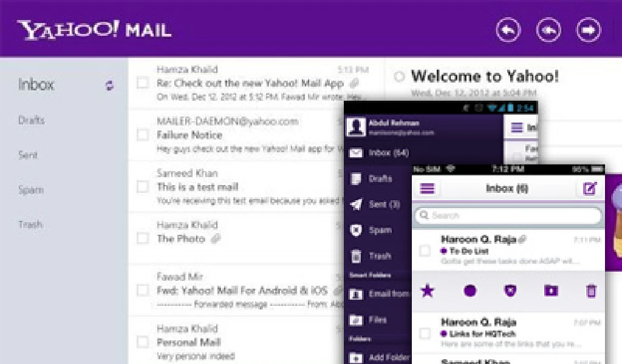Open the Spam folder in sidebar

pyautogui.click(x=31, y=190)
